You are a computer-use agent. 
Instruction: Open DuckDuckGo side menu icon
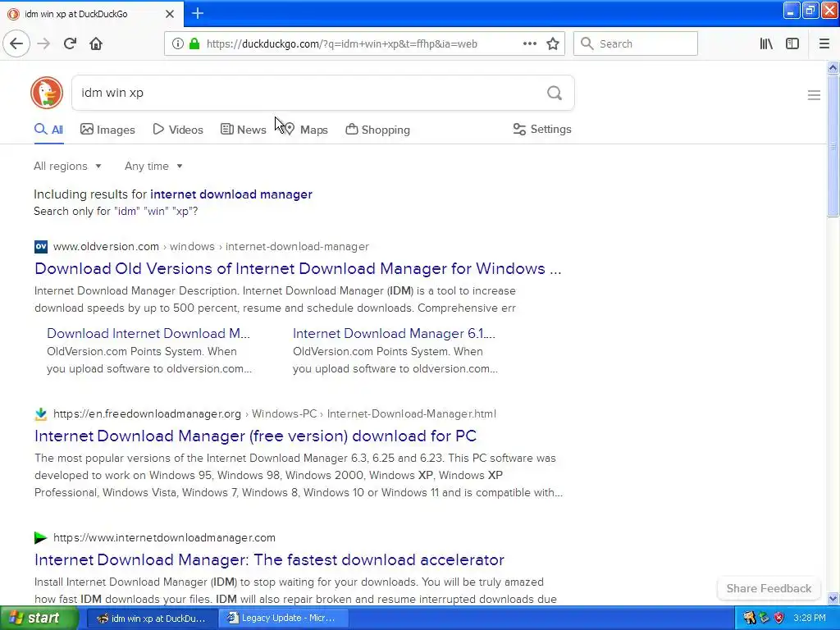(x=814, y=95)
